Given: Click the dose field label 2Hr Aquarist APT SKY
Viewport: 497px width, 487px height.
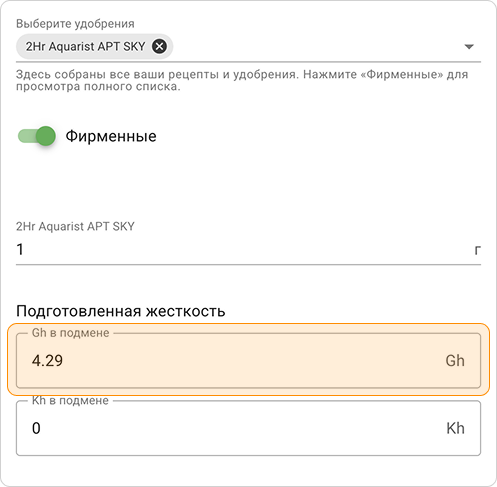Looking at the screenshot, I should coord(75,226).
